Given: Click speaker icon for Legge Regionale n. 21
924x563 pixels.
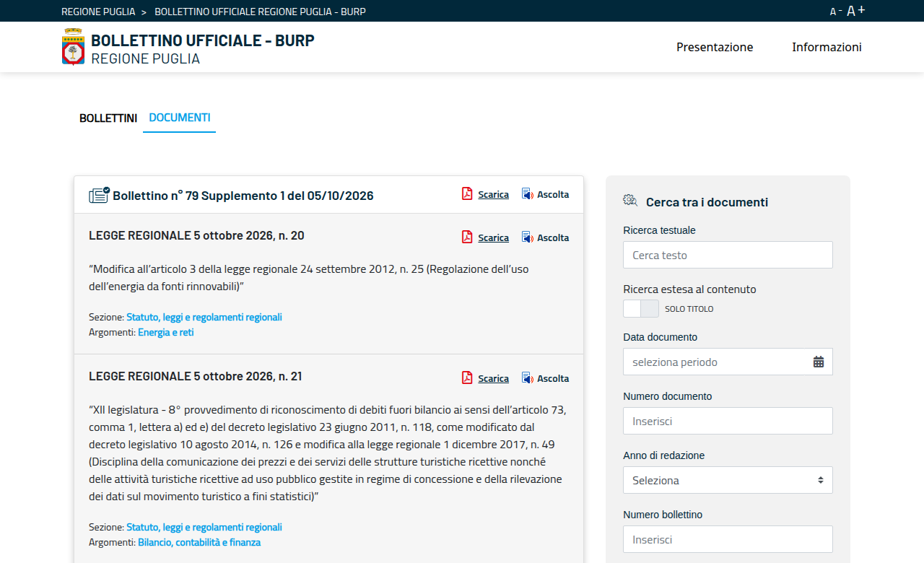Looking at the screenshot, I should click(x=527, y=378).
